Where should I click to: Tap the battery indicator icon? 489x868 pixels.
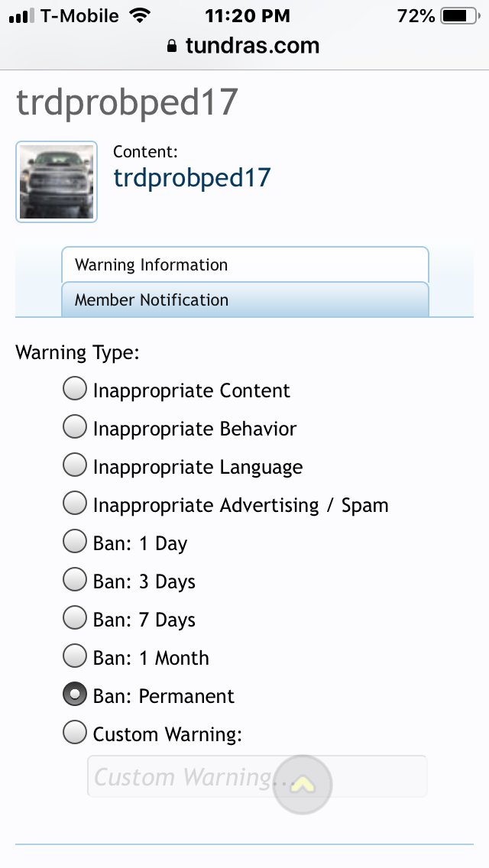tap(460, 16)
